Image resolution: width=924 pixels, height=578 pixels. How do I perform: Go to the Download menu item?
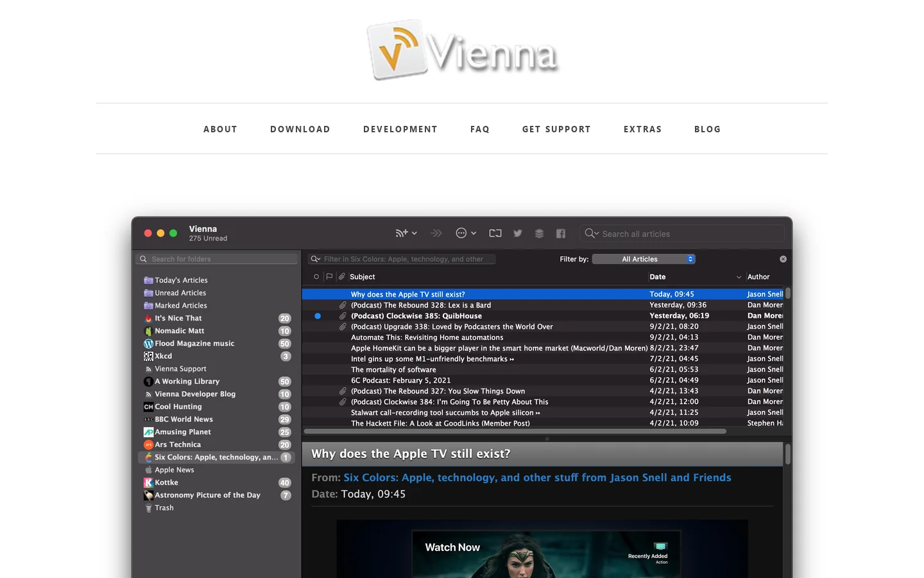pyautogui.click(x=300, y=129)
